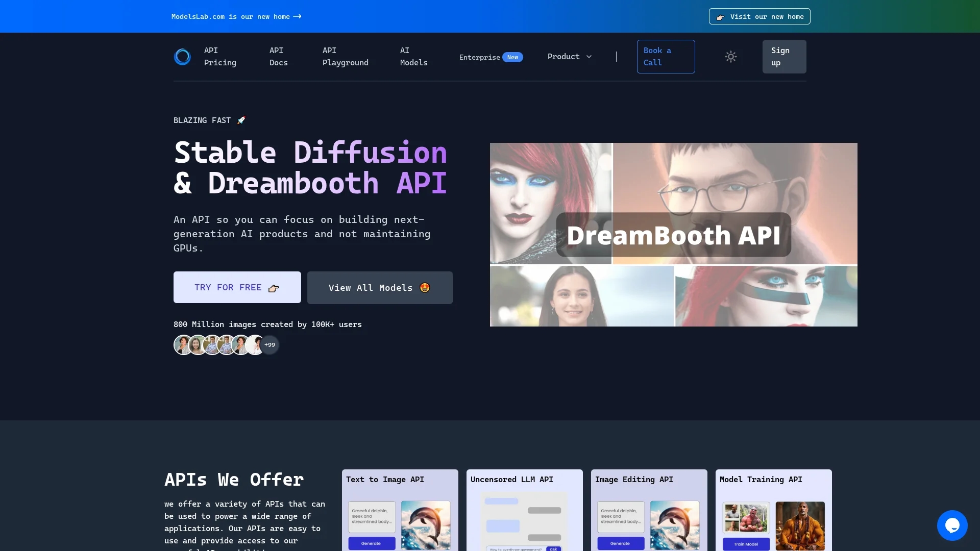Open the chat bubble widget
Viewport: 980px width, 551px height.
952,525
